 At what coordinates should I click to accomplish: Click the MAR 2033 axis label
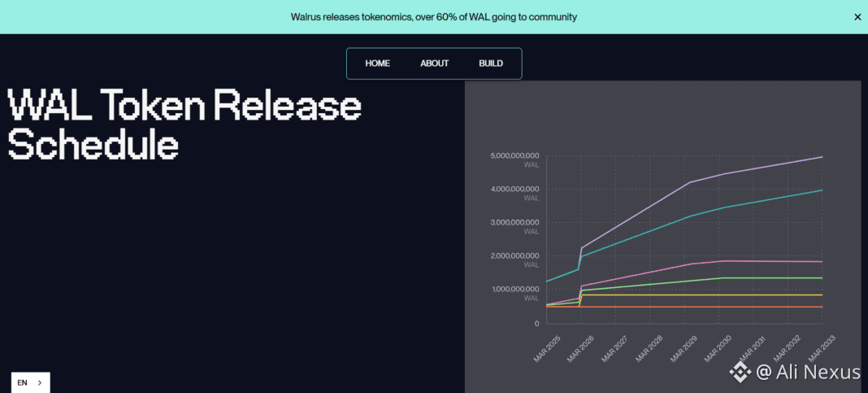(x=822, y=349)
